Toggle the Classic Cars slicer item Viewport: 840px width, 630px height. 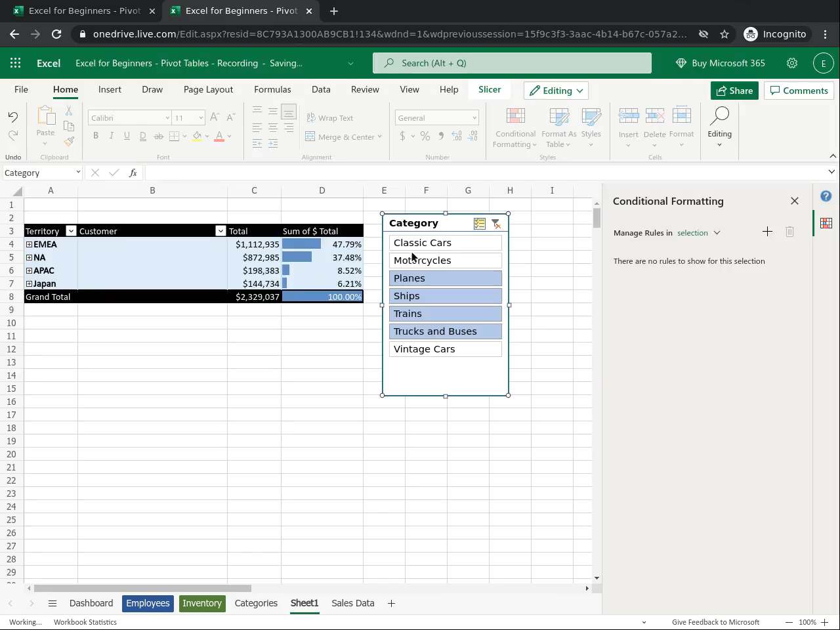tap(445, 243)
